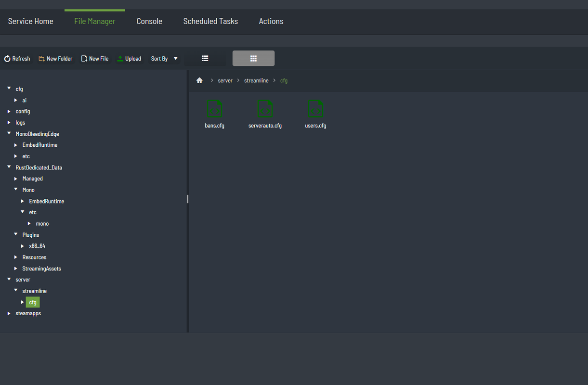Screen dimensions: 588x385
Task: Expand the logs folder arrow
Action: [x=9, y=122]
